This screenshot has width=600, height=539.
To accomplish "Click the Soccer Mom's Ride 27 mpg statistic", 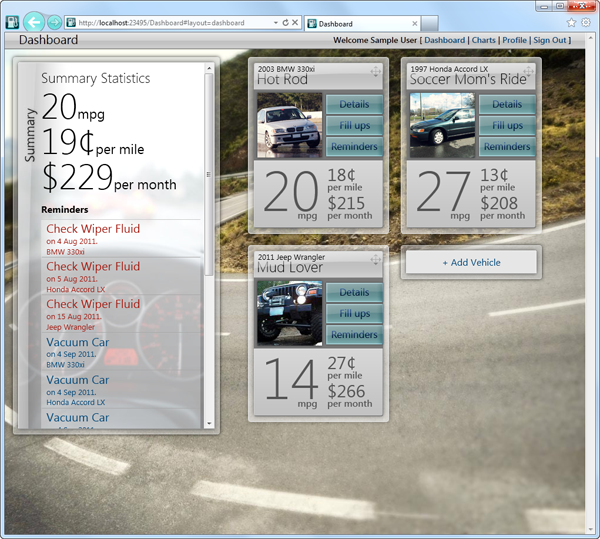I will pos(443,195).
